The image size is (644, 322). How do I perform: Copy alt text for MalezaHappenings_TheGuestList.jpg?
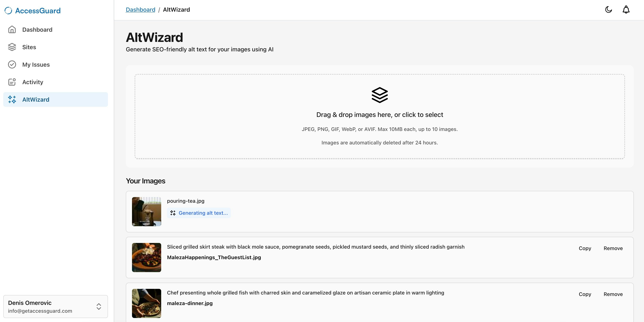tap(585, 248)
